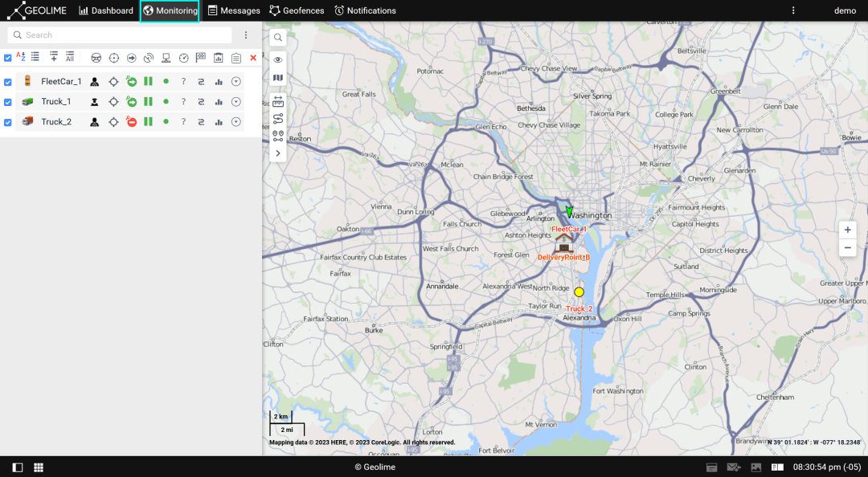
Task: Zoom out on the map
Action: [848, 248]
